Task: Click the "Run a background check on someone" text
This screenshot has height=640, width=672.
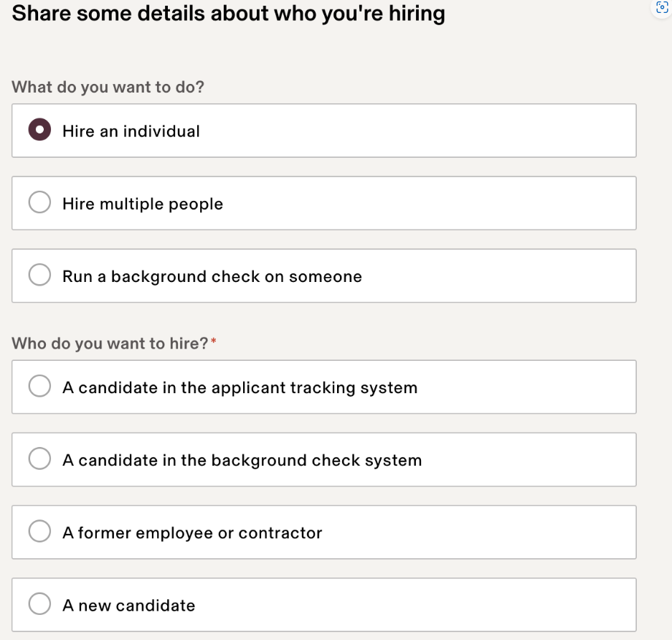Action: pos(212,276)
